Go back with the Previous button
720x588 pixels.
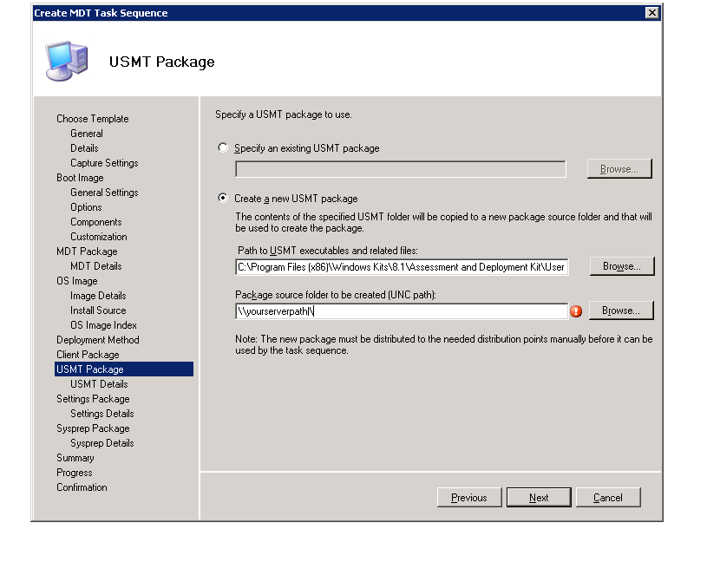468,498
